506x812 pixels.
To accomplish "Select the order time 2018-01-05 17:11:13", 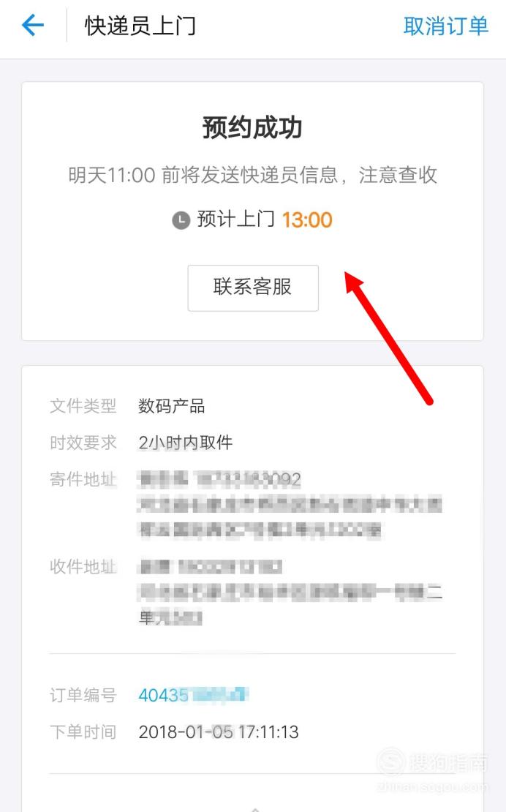I will (219, 732).
